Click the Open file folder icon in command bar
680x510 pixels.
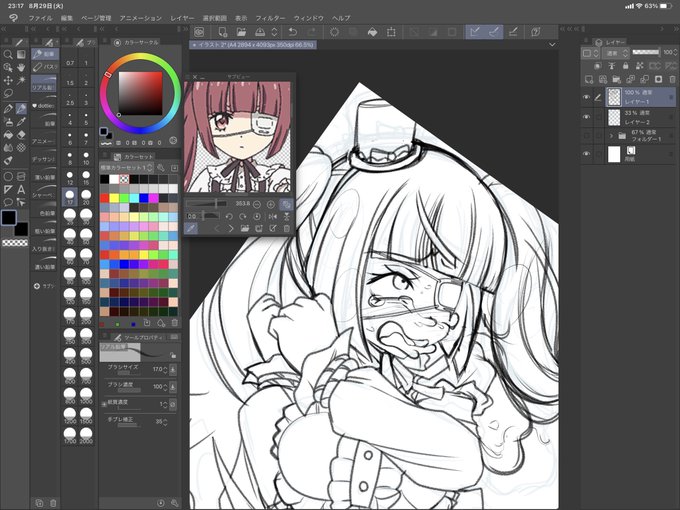click(x=241, y=32)
